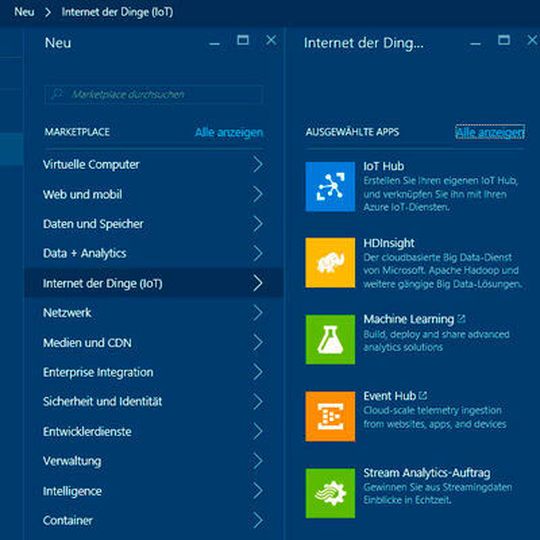Image resolution: width=540 pixels, height=540 pixels.
Task: Click the Verwaltung chevron arrow
Action: (258, 461)
